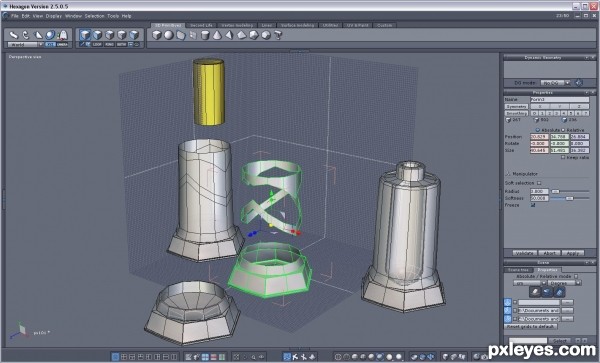Viewport: 600px width, 363px height.
Task: Select the Cylinder primitive icon
Action: point(205,35)
